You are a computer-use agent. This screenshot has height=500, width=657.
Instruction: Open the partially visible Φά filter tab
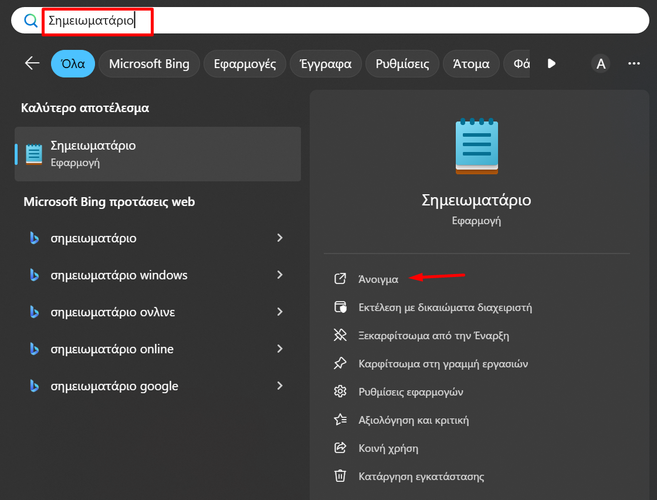pos(517,64)
